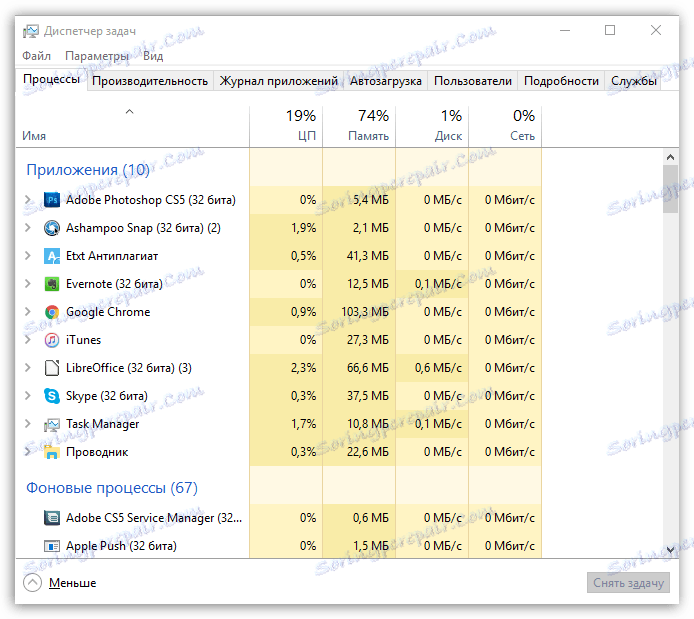
Task: Expand the Skype process group
Action: tap(27, 395)
